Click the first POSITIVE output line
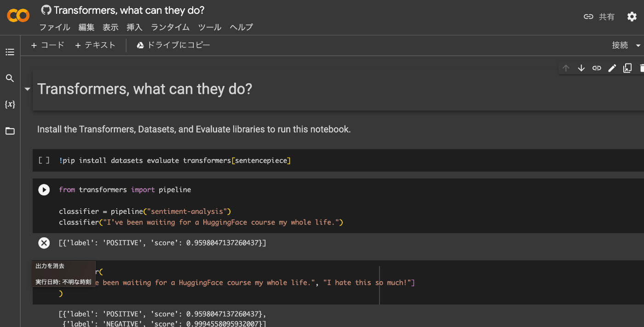Screen dimensions: 644x327 (x=162, y=243)
